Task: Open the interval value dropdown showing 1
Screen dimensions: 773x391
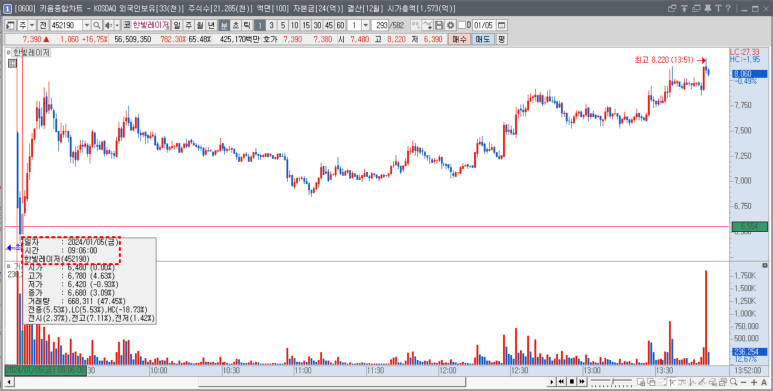Action: coord(366,25)
